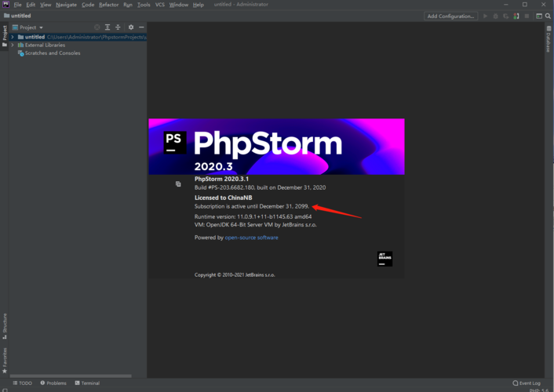Open the Window menu
This screenshot has width=554, height=392.
coord(179,5)
